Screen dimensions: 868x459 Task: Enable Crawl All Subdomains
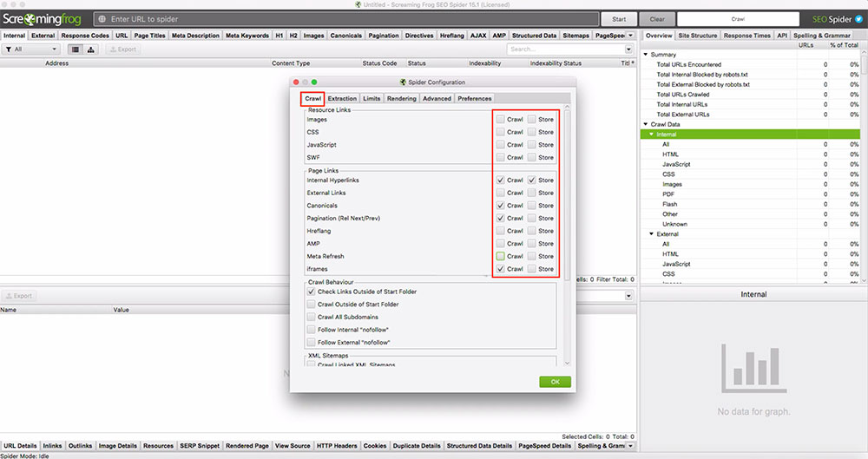311,317
